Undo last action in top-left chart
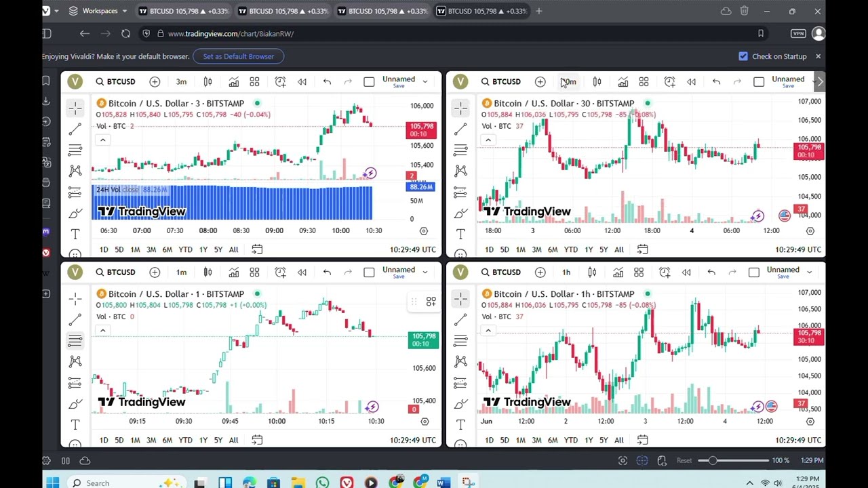Image resolution: width=868 pixels, height=488 pixels. tap(327, 81)
